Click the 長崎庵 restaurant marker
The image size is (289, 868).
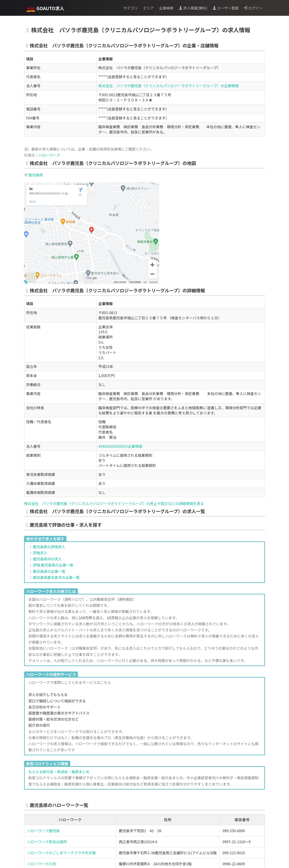[x=63, y=221]
